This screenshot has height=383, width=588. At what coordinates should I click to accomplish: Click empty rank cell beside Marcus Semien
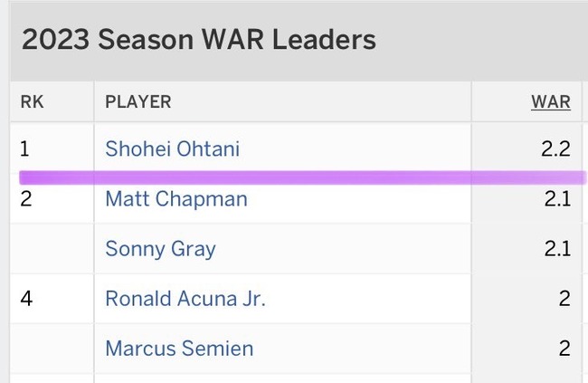click(52, 349)
